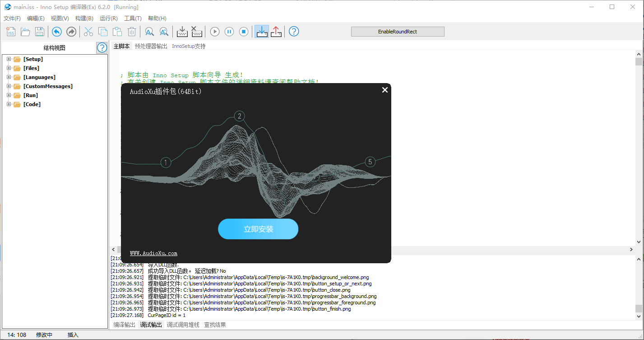
Task: Click the open file folder icon
Action: coord(25,32)
